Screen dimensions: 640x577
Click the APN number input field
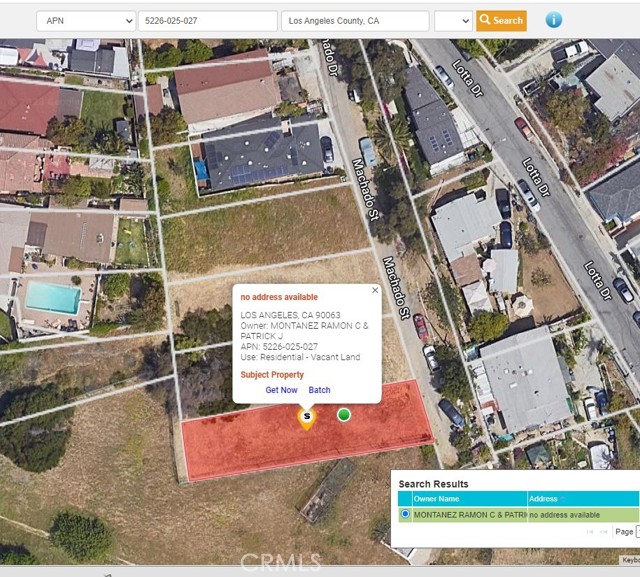(x=208, y=21)
